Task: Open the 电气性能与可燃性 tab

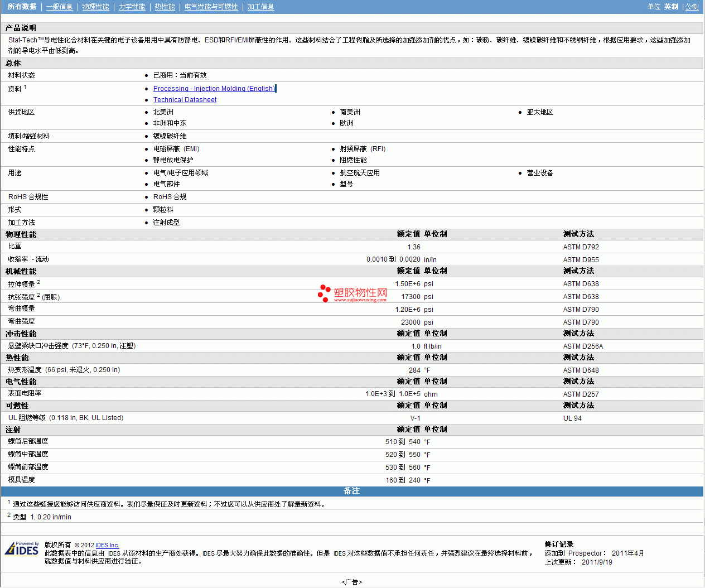Action: click(x=211, y=7)
